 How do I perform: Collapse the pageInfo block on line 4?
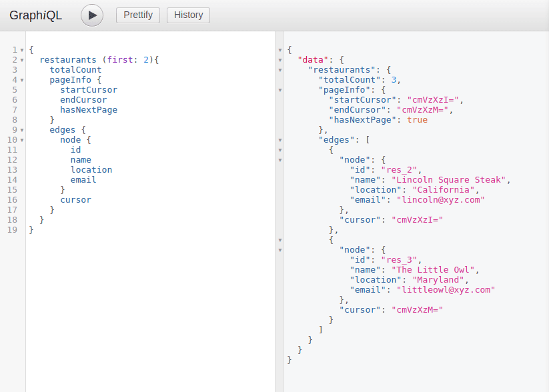[22, 79]
